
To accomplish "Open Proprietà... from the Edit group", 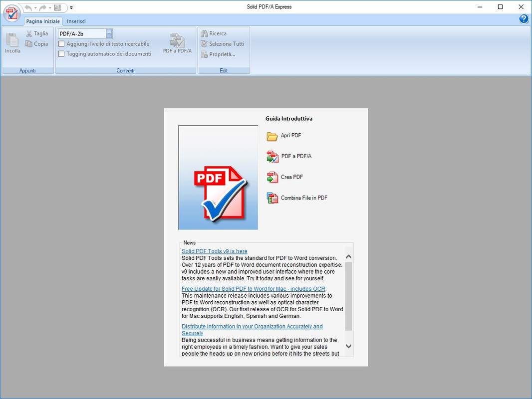I will pos(218,54).
